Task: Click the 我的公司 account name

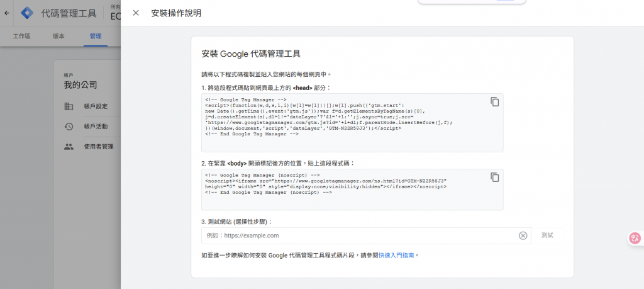Action: click(x=80, y=85)
